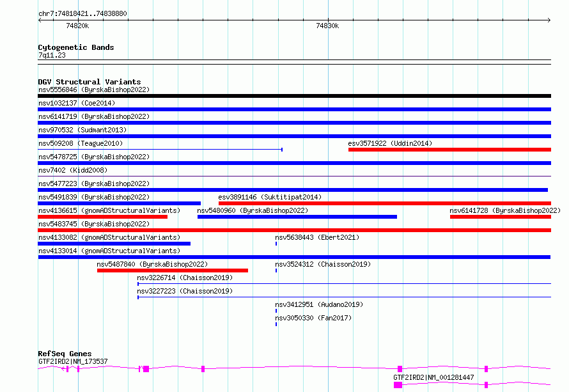
Task: Click the DGV Structural Variants heading
Action: click(x=90, y=82)
